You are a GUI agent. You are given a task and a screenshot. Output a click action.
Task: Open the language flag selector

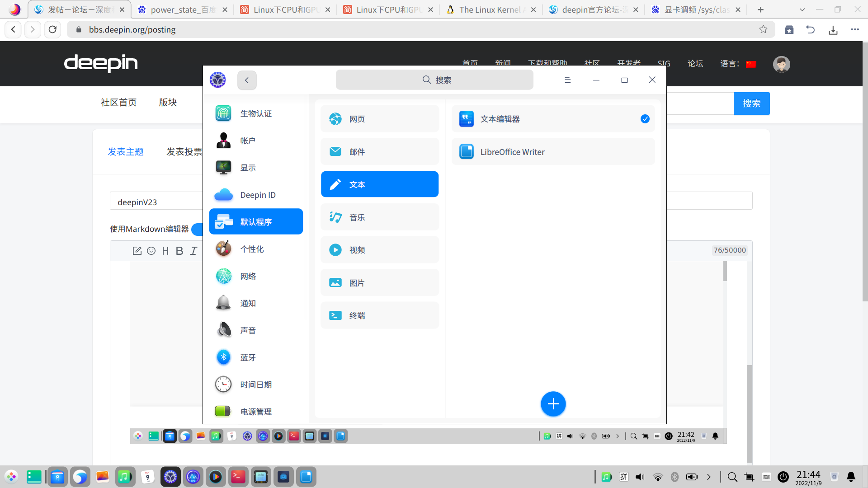(x=751, y=64)
